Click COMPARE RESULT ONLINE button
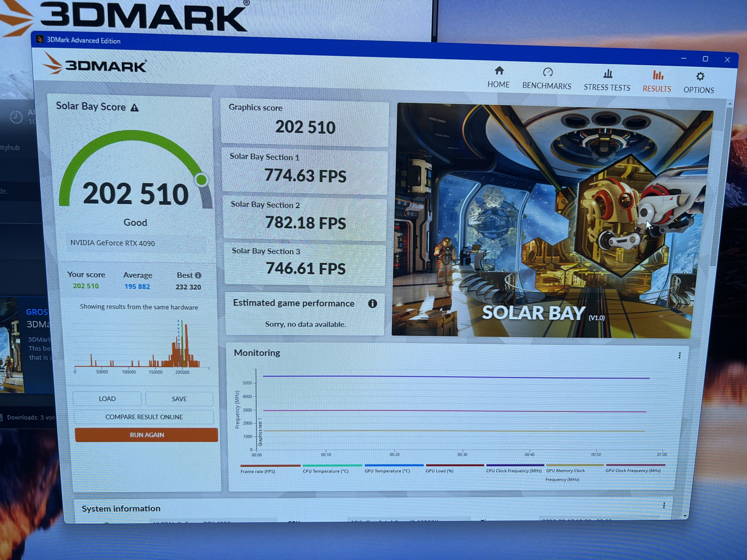The height and width of the screenshot is (560, 747). [x=144, y=417]
